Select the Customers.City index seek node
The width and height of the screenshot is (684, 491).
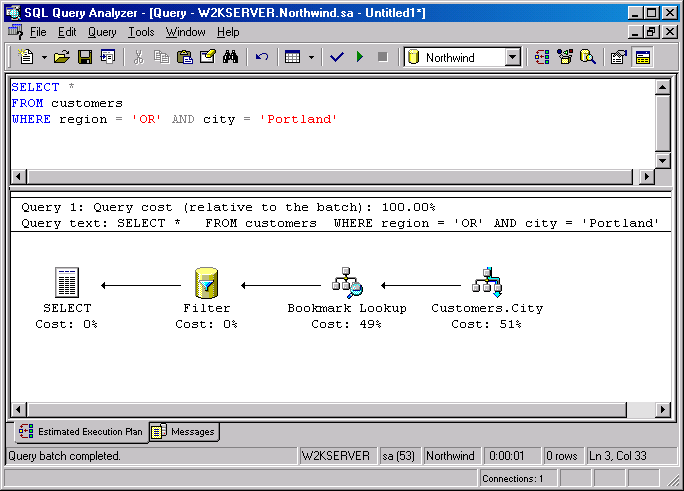tap(487, 284)
